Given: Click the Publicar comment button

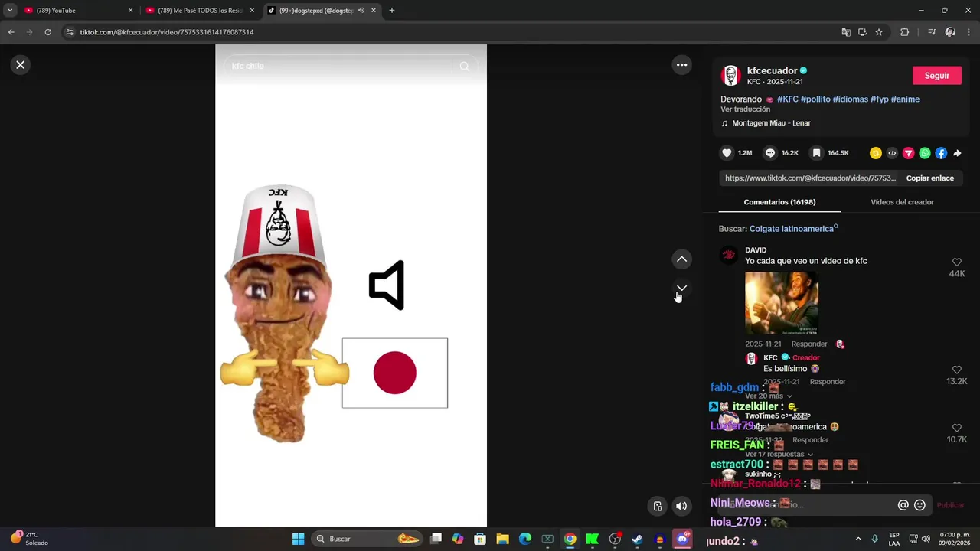Looking at the screenshot, I should point(950,505).
